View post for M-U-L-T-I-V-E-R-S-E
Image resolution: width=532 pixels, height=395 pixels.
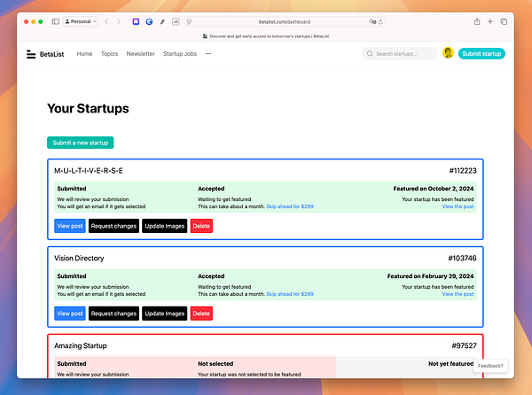tap(70, 226)
